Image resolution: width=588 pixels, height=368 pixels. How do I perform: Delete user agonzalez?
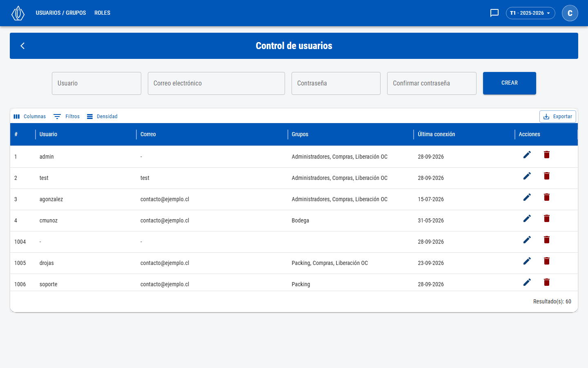click(547, 197)
